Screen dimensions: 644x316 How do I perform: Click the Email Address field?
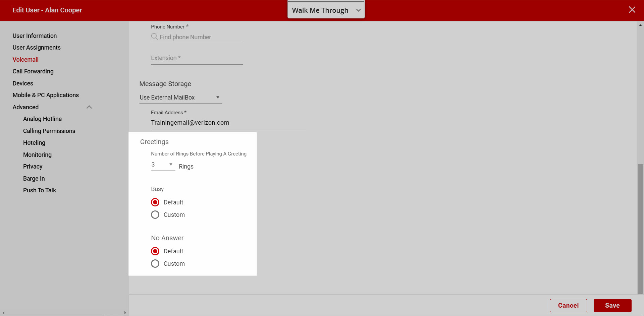[x=228, y=123]
